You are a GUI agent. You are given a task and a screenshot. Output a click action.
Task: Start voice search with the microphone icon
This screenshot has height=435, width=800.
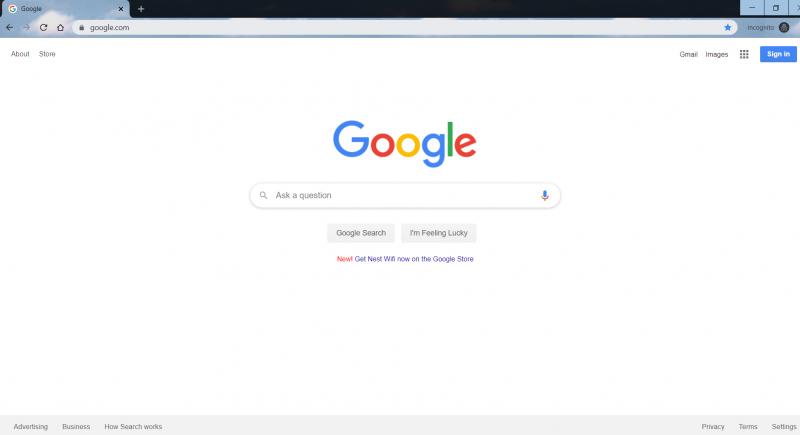[x=544, y=195]
